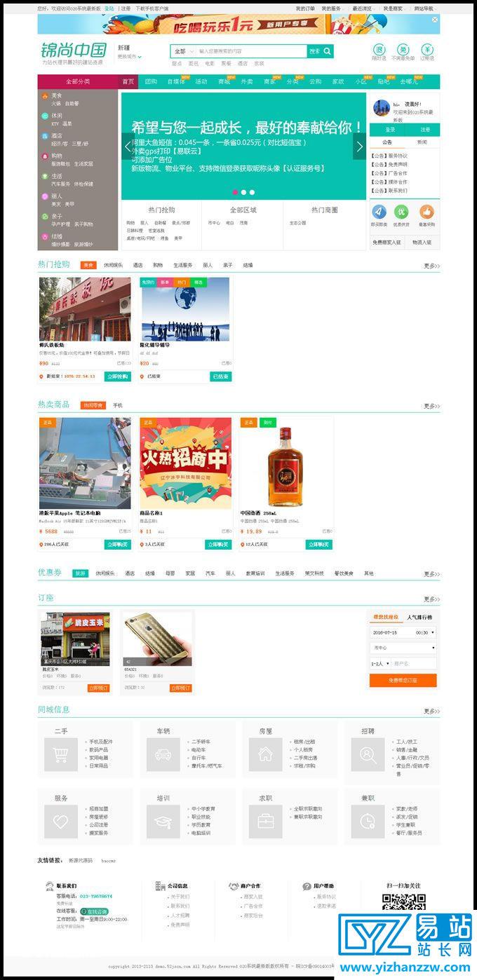
Task: Go to the first banner slide dot
Action: pos(235,192)
